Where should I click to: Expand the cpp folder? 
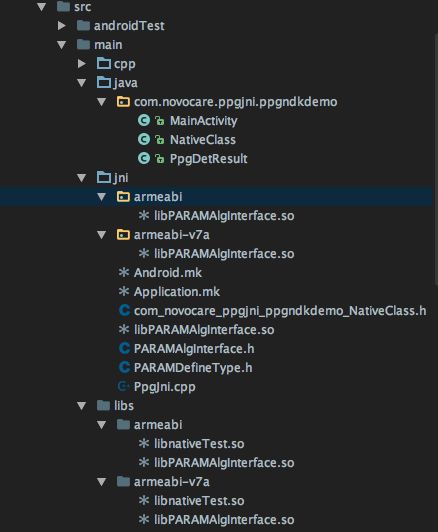pyautogui.click(x=81, y=63)
